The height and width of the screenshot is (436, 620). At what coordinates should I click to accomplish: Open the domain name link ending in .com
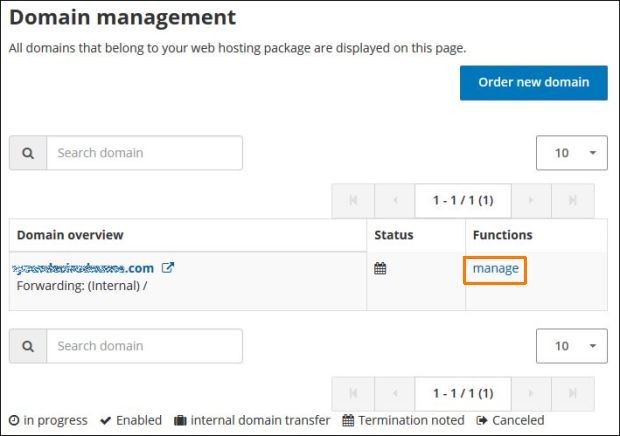[84, 268]
